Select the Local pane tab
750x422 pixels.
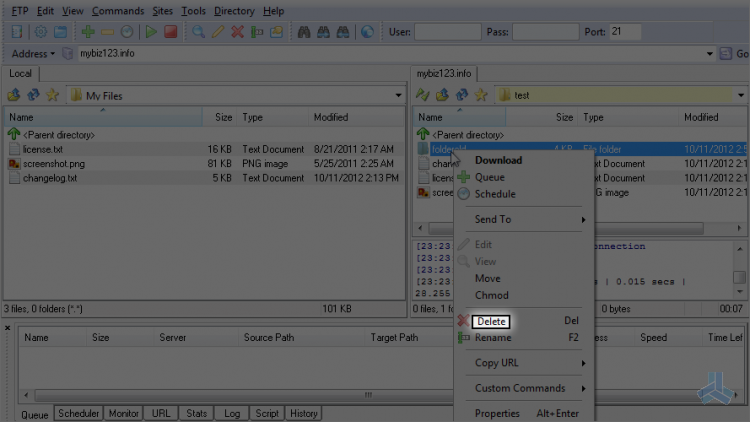[x=20, y=74]
